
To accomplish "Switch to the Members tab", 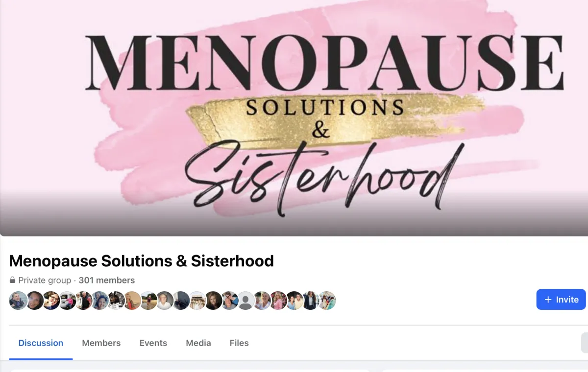I will [x=101, y=343].
